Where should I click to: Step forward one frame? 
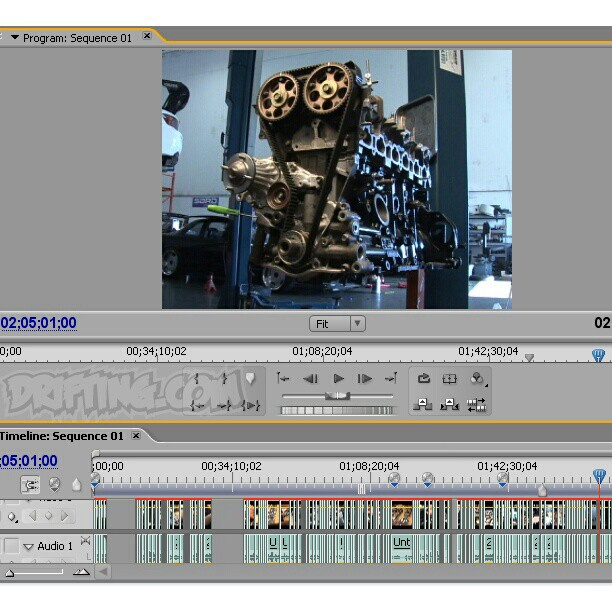(365, 379)
